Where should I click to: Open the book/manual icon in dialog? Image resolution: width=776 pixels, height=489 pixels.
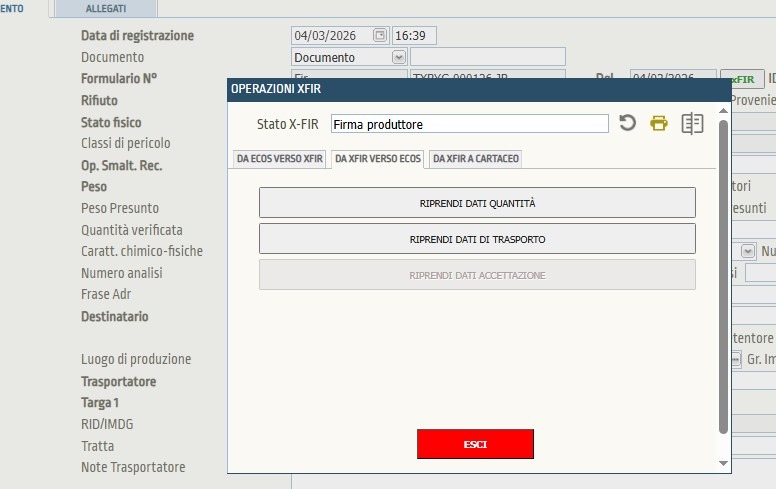[x=692, y=123]
